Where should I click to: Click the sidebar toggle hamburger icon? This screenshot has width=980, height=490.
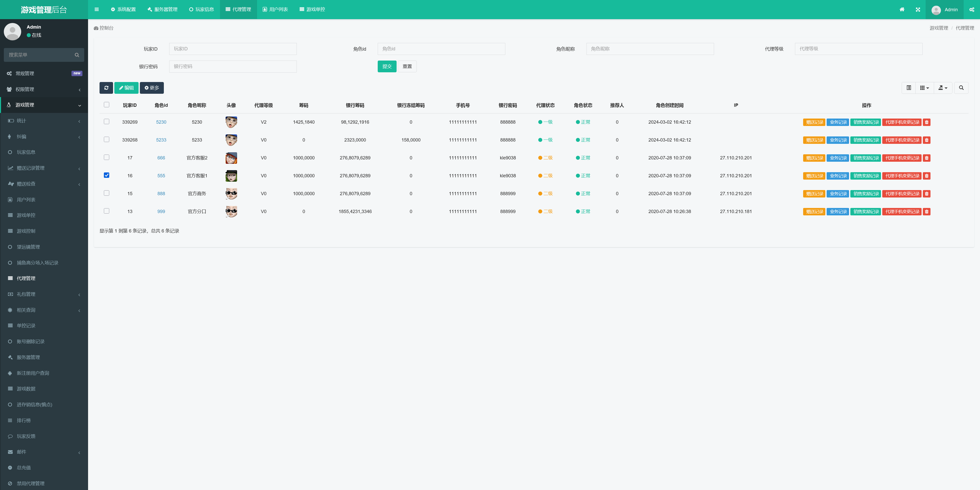(x=97, y=9)
